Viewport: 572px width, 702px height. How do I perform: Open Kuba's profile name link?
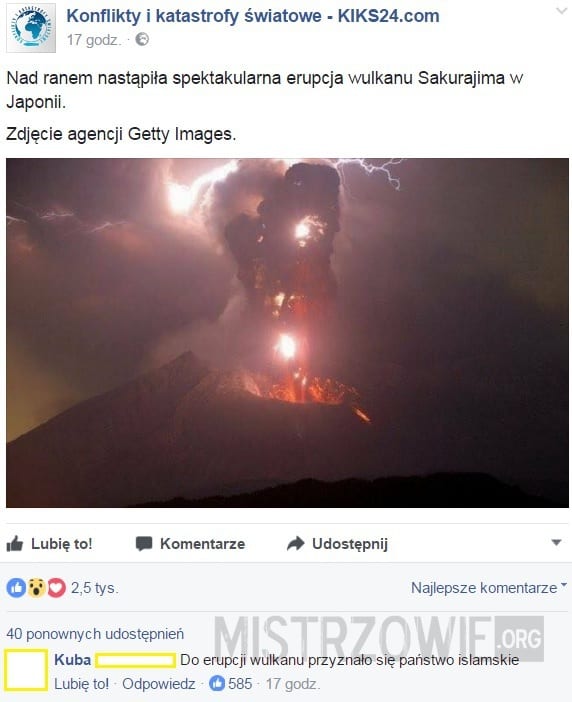pos(73,660)
